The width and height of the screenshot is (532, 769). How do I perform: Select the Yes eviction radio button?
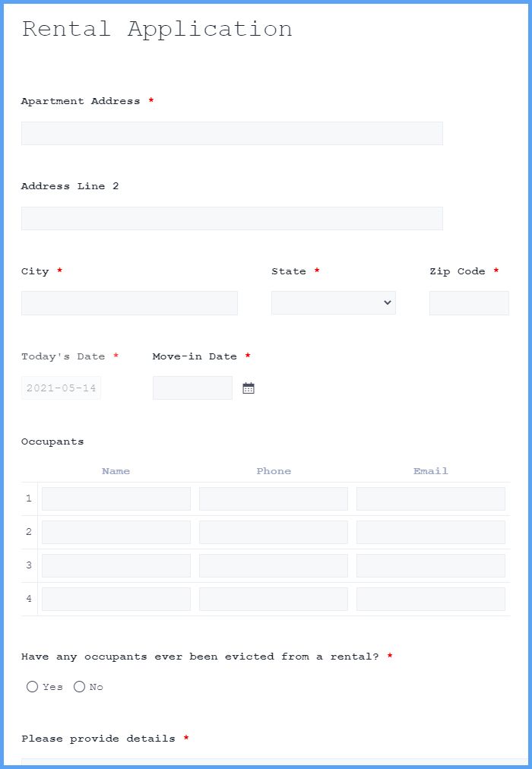click(32, 687)
